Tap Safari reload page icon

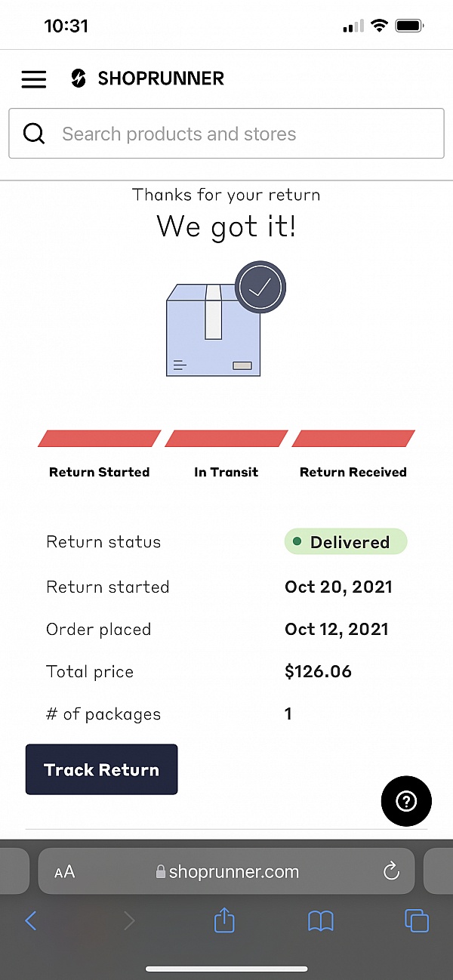[391, 872]
